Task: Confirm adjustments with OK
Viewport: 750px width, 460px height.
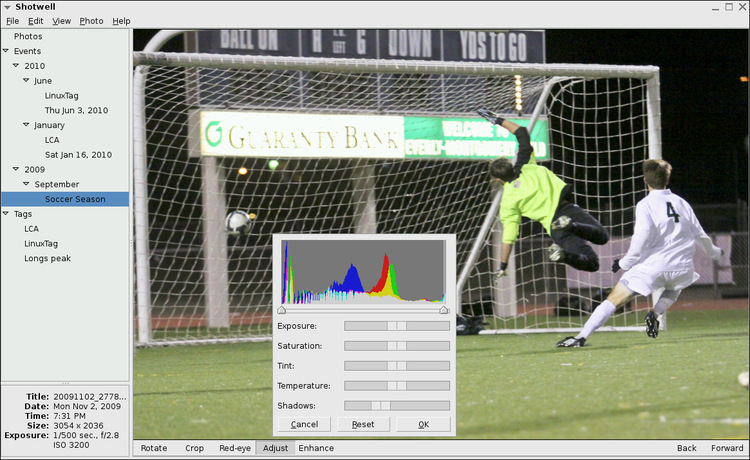Action: [x=423, y=424]
